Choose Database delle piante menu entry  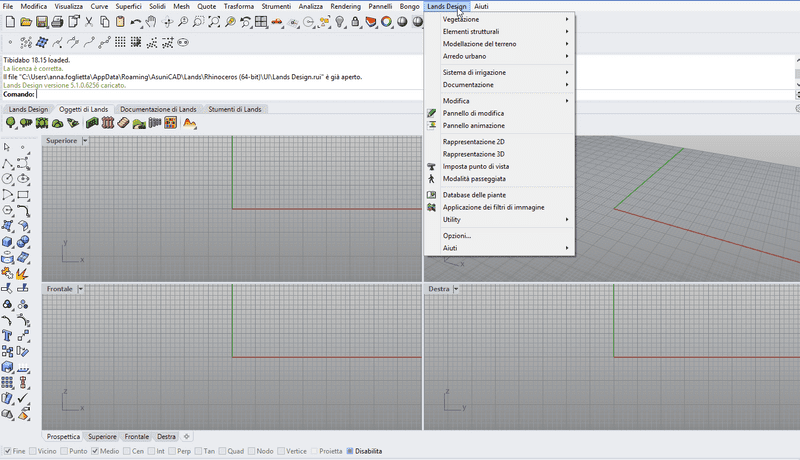point(499,195)
